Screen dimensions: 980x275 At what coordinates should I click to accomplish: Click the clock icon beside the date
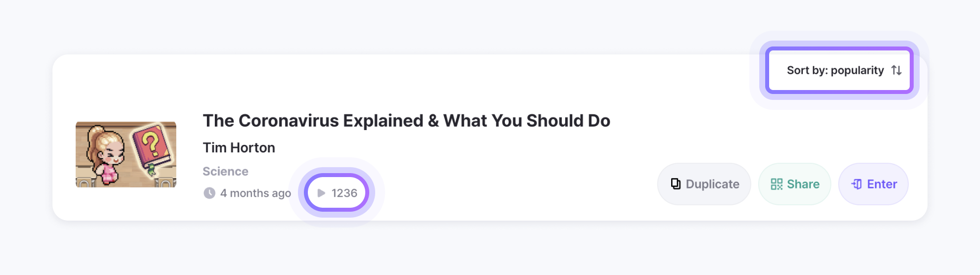pyautogui.click(x=209, y=193)
